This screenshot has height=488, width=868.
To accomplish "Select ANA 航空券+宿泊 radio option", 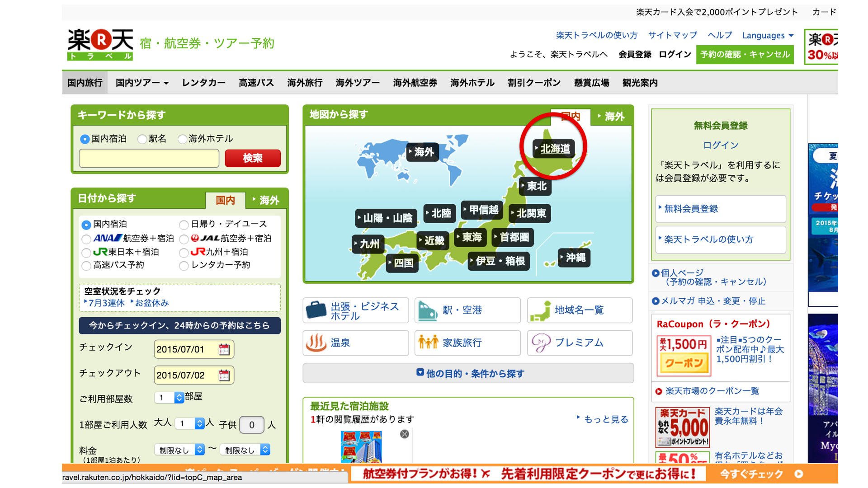I will pyautogui.click(x=86, y=239).
